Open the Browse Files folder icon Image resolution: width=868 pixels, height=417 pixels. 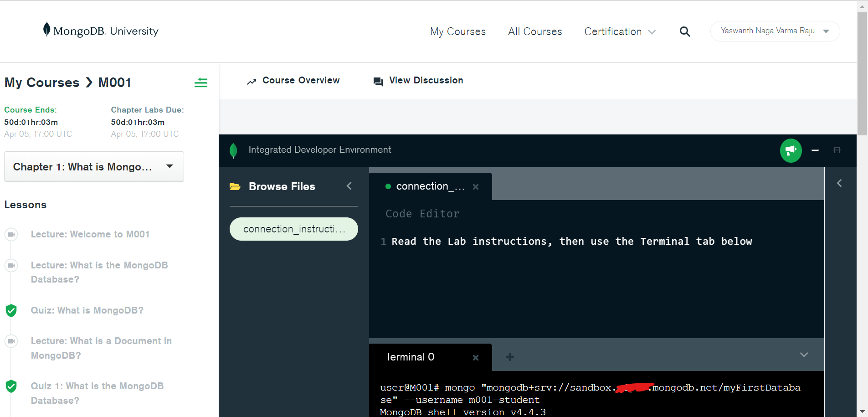point(235,186)
